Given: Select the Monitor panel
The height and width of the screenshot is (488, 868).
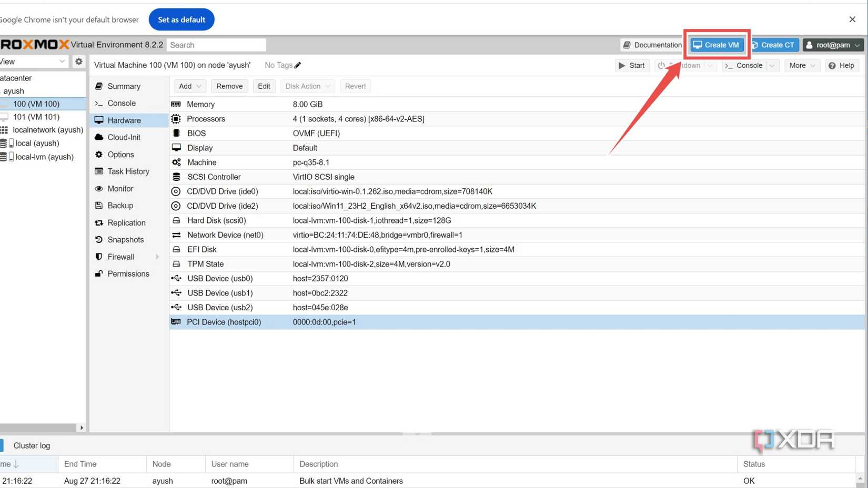Looking at the screenshot, I should pos(120,188).
